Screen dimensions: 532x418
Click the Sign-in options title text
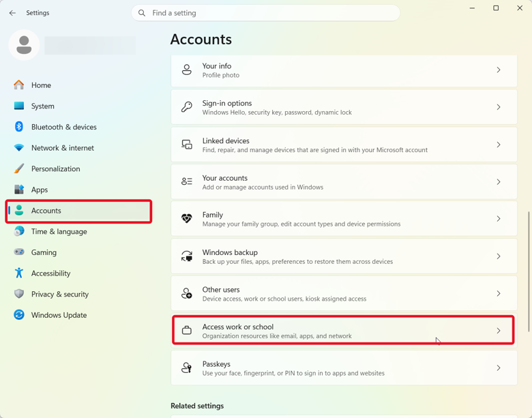(x=227, y=103)
